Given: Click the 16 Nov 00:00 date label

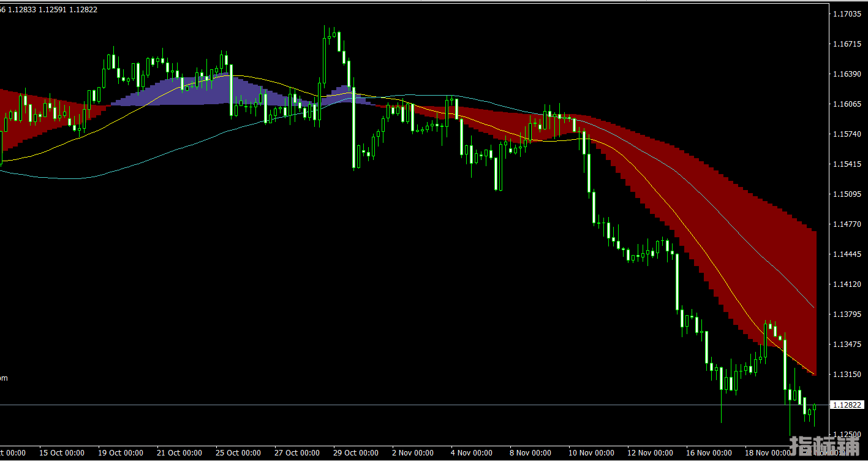Looking at the screenshot, I should coord(709,453).
